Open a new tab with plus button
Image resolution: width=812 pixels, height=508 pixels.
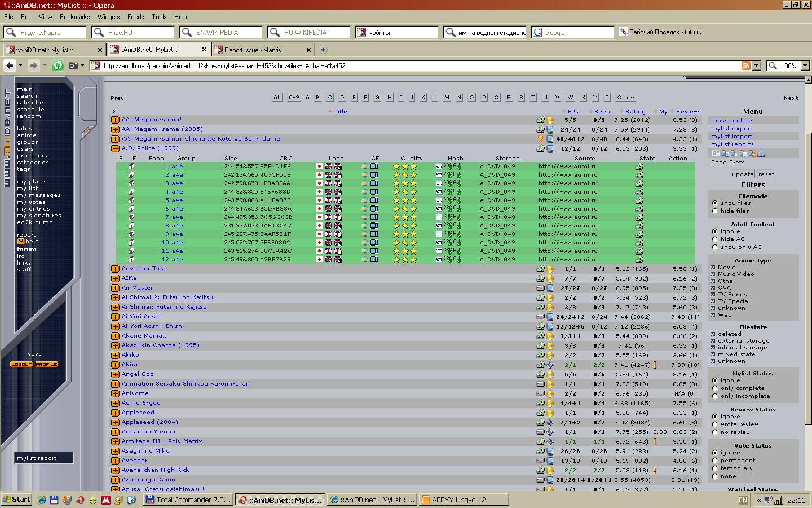(x=323, y=50)
